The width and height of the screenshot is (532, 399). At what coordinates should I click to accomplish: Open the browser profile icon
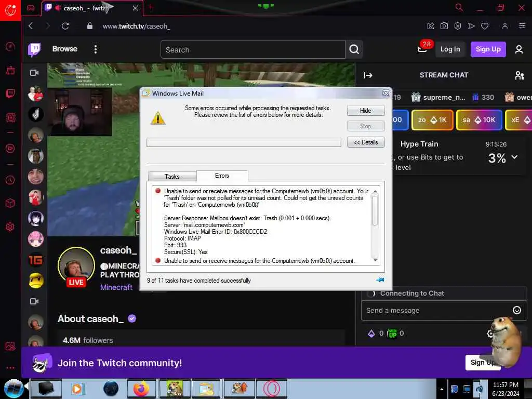click(505, 26)
